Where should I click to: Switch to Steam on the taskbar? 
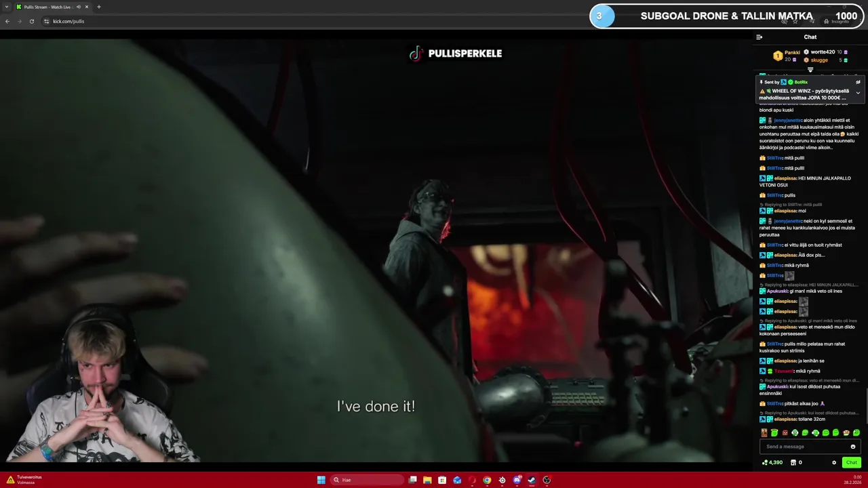532,480
